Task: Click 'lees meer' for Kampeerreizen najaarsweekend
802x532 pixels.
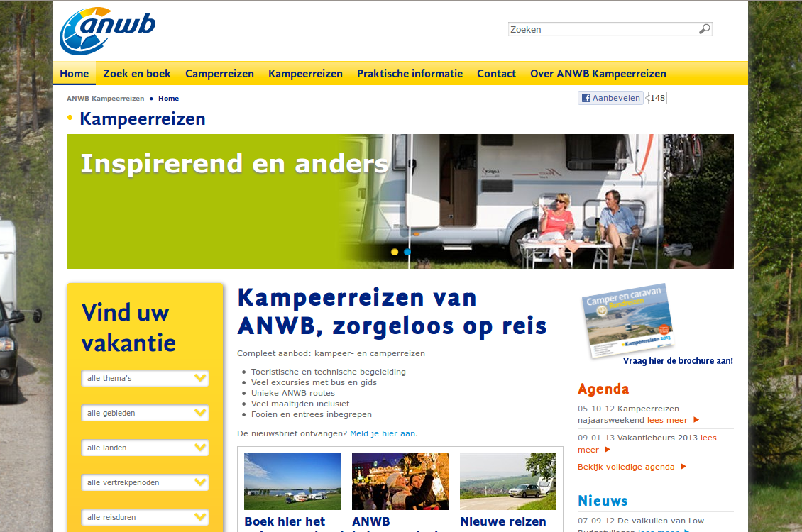Action: [667, 420]
